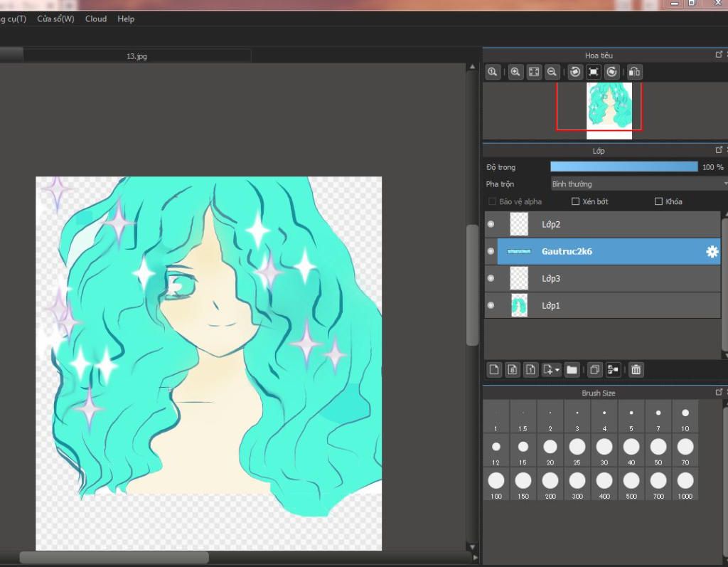The image size is (728, 567).
Task: Duplicate the selected layer
Action: (594, 370)
